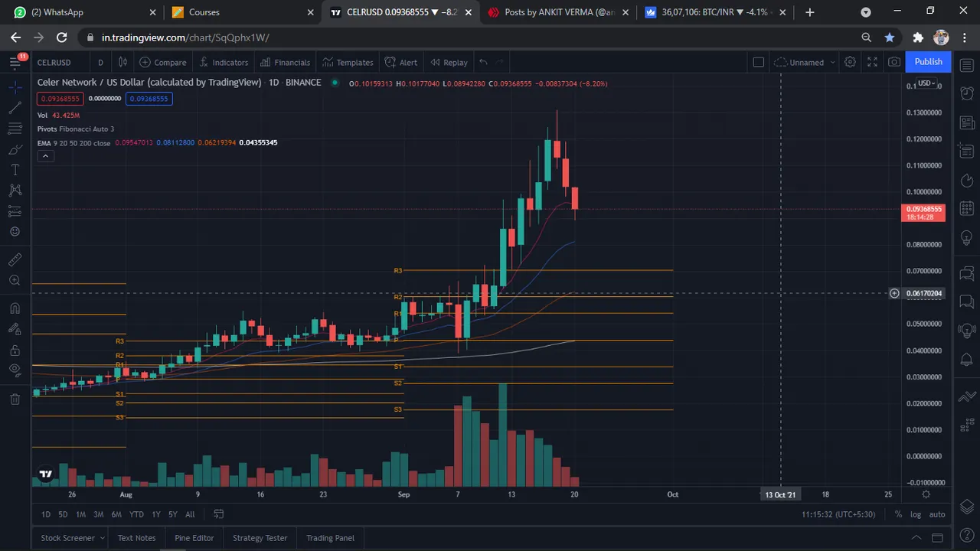Select the 1D date range
The width and height of the screenshot is (980, 551).
[46, 514]
